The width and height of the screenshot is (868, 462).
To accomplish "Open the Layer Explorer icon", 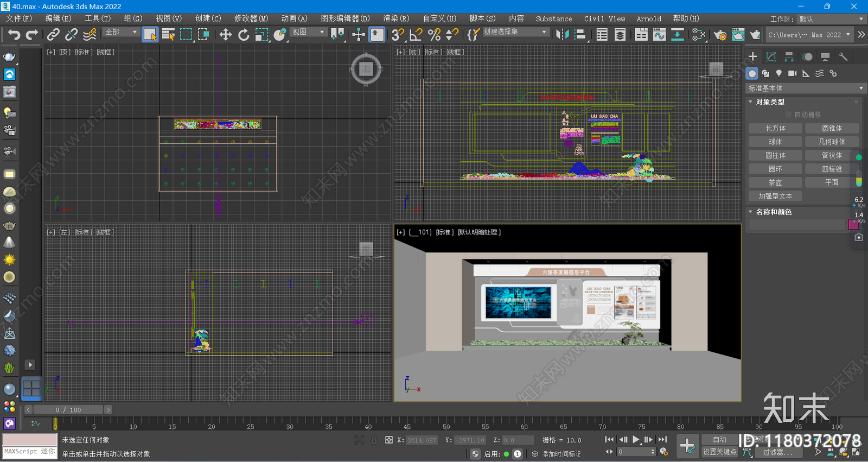I will click(x=620, y=35).
